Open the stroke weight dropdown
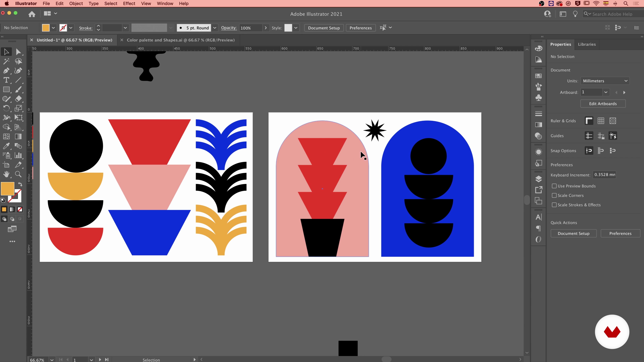 [x=125, y=28]
